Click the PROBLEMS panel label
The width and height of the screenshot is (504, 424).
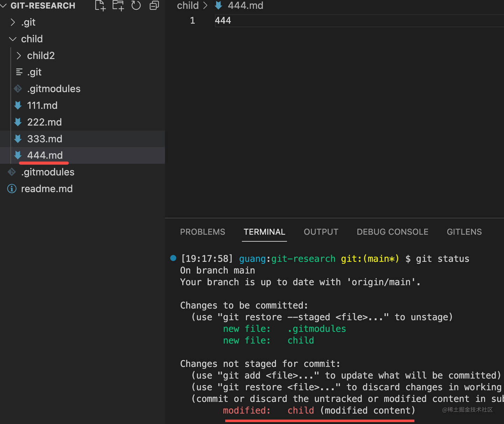[202, 232]
